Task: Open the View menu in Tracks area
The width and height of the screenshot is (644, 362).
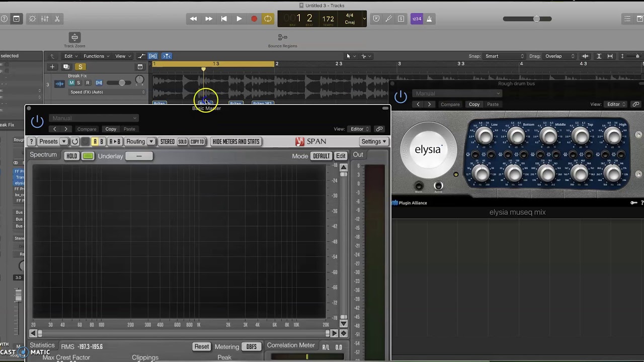Action: (123, 56)
